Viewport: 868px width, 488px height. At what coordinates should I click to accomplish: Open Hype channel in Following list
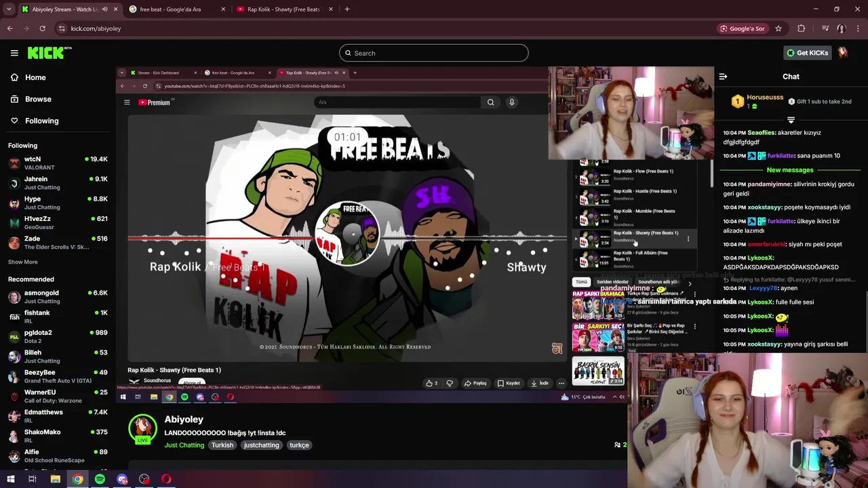coord(58,203)
